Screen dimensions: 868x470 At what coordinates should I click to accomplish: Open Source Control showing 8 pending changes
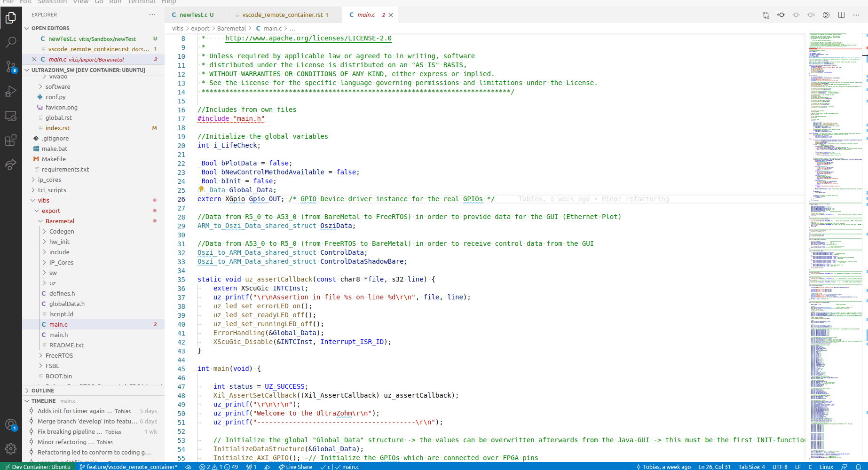pyautogui.click(x=11, y=67)
